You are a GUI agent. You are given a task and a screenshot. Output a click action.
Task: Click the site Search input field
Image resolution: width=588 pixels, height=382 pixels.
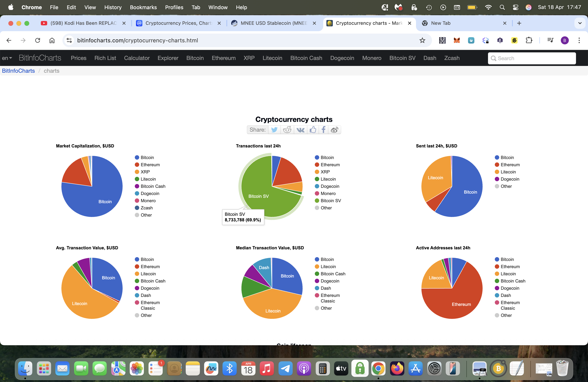point(532,58)
